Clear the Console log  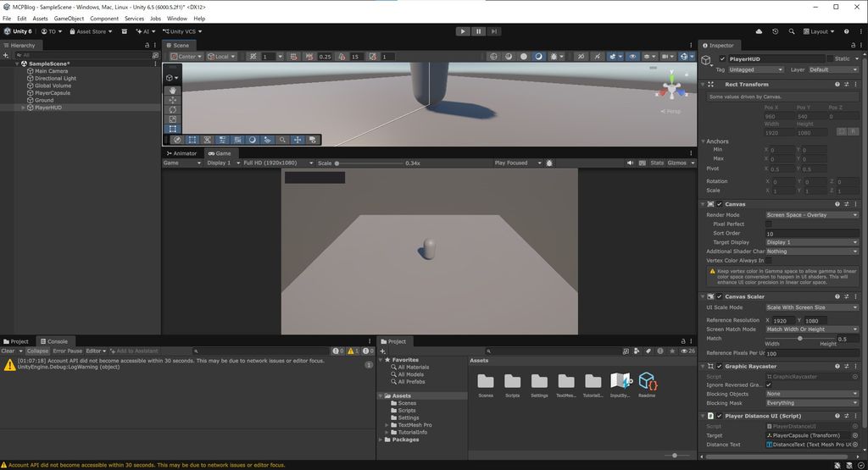pyautogui.click(x=8, y=351)
